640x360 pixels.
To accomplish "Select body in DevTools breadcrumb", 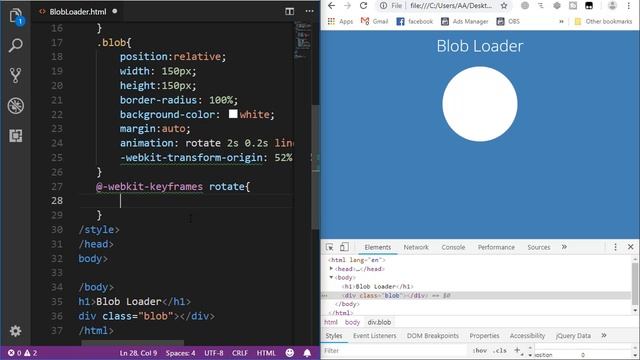I will [x=352, y=322].
